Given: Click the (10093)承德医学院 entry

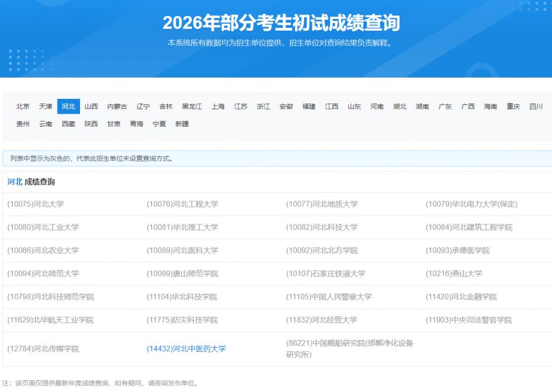Looking at the screenshot, I should pos(458,250).
